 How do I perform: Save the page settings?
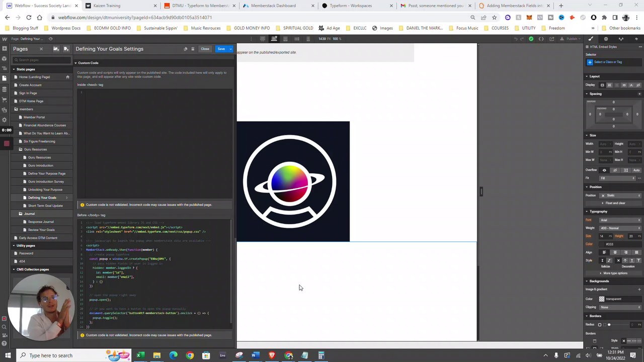221,49
